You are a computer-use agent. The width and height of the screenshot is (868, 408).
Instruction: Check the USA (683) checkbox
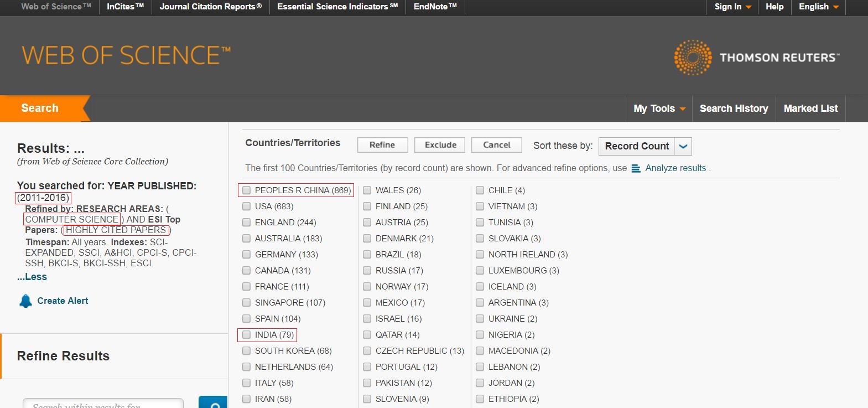coord(247,206)
